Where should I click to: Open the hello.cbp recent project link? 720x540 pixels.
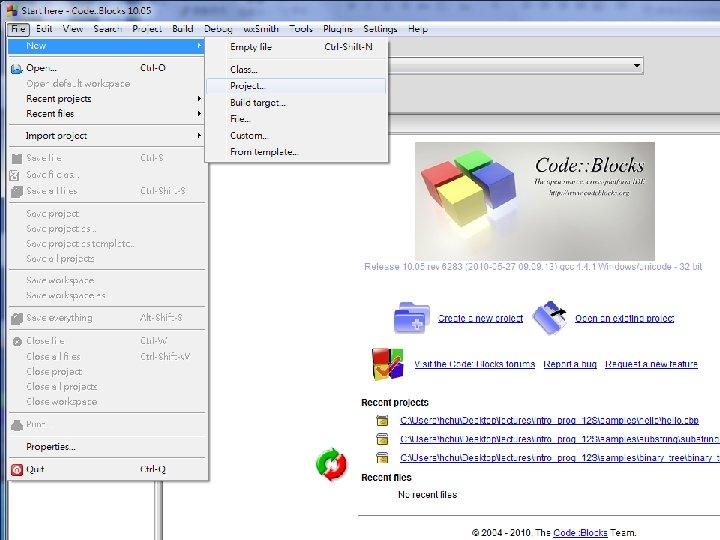point(549,420)
